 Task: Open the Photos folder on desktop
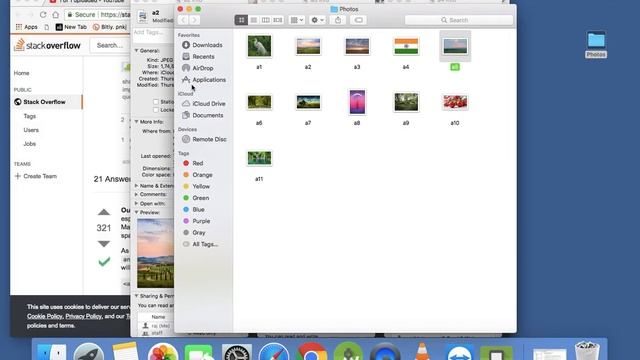pyautogui.click(x=596, y=41)
